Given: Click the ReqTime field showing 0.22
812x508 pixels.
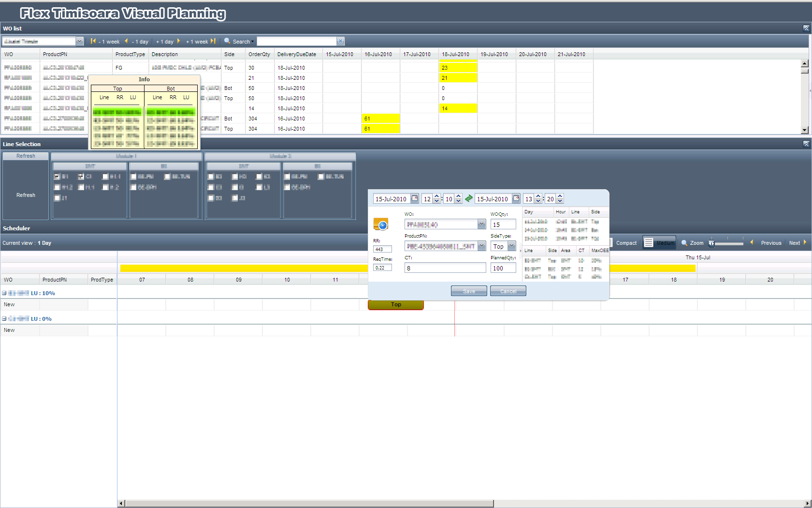Looking at the screenshot, I should (x=382, y=268).
